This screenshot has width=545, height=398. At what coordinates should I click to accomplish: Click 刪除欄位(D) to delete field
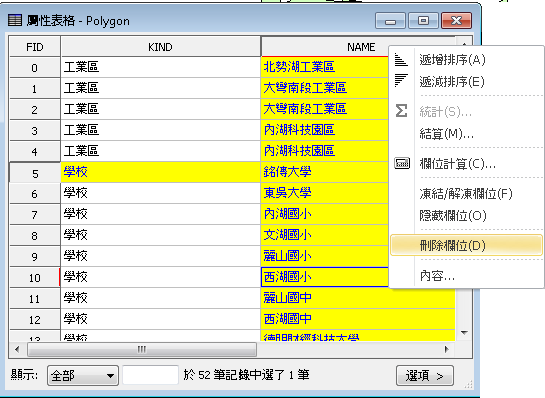click(466, 245)
